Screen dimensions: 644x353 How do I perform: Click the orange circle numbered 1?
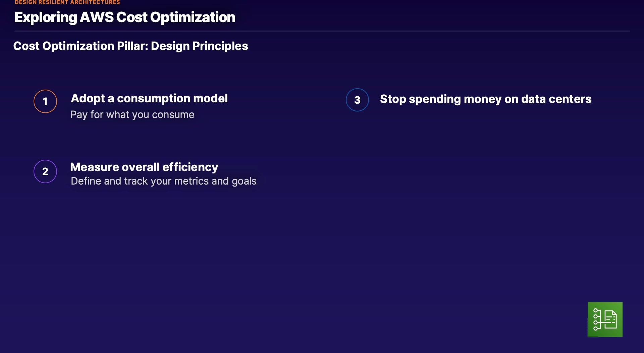tap(45, 101)
